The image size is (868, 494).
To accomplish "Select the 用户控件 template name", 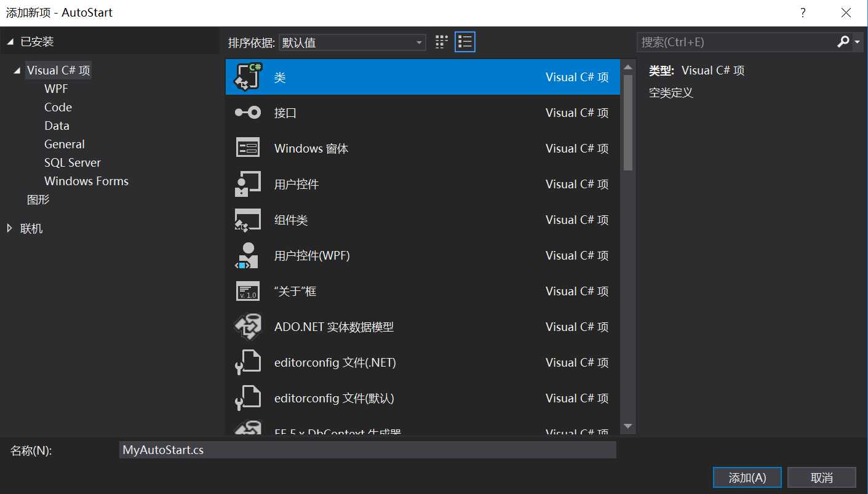I will [297, 185].
